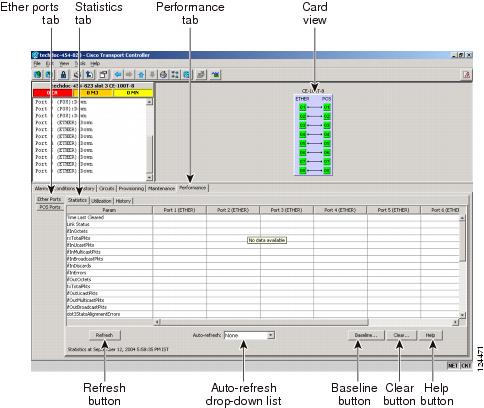Click the ifInBroadcastPkts row
The height and width of the screenshot is (408, 484).
[x=263, y=259]
